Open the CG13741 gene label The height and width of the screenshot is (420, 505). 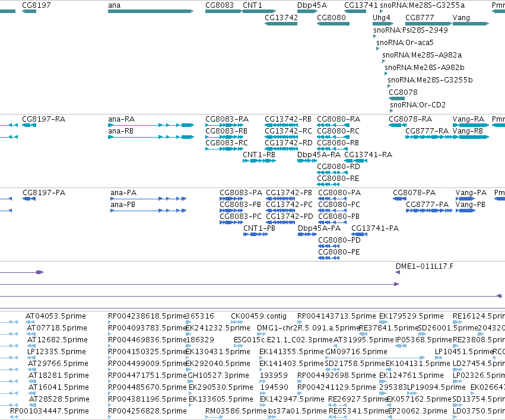click(x=361, y=5)
